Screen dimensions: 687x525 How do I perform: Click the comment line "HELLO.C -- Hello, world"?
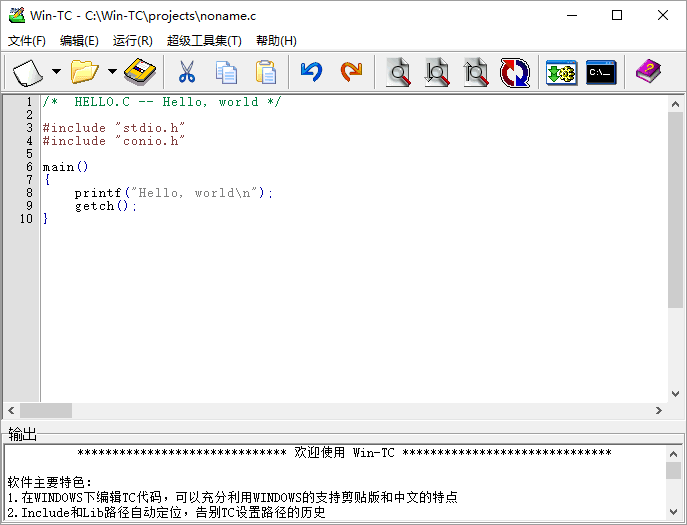click(x=162, y=102)
